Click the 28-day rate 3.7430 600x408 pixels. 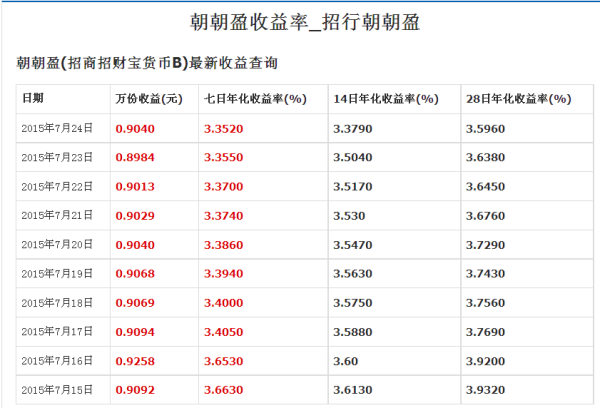click(x=486, y=274)
